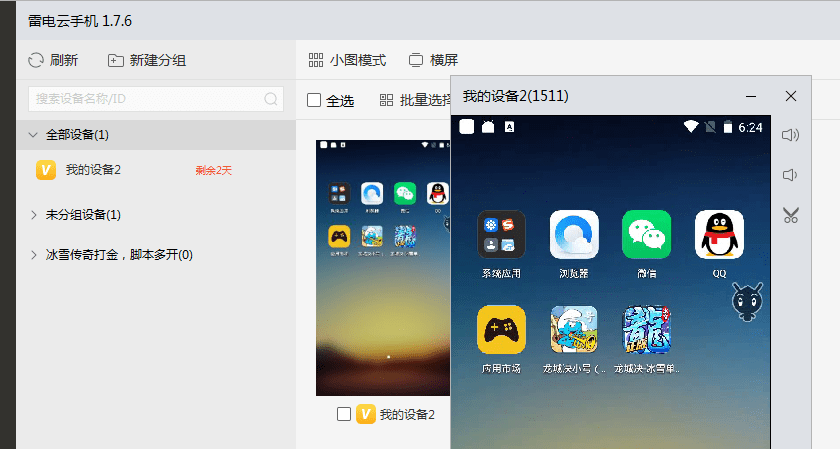
Task: Open the 浏览器 browser app
Action: point(574,235)
